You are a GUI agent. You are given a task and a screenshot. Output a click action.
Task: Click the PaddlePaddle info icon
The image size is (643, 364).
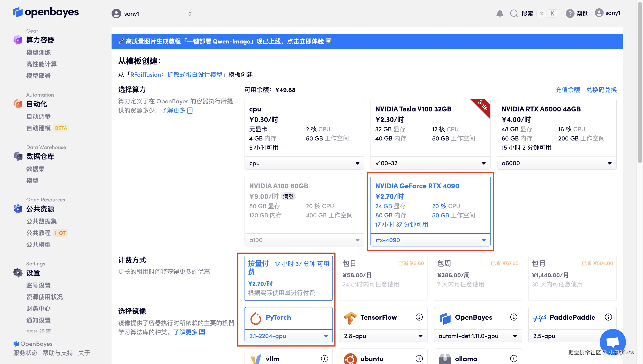tap(608, 317)
